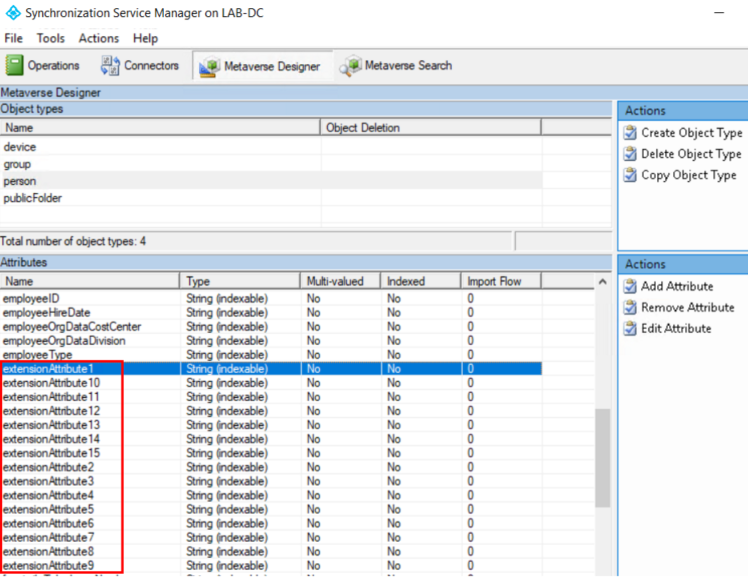Image resolution: width=748 pixels, height=577 pixels.
Task: Open the Tools menu
Action: pos(50,38)
